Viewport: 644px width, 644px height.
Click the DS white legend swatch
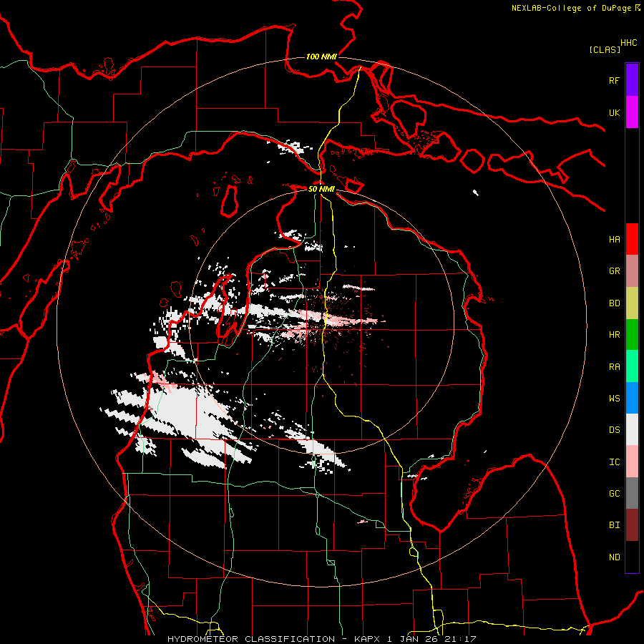632,429
